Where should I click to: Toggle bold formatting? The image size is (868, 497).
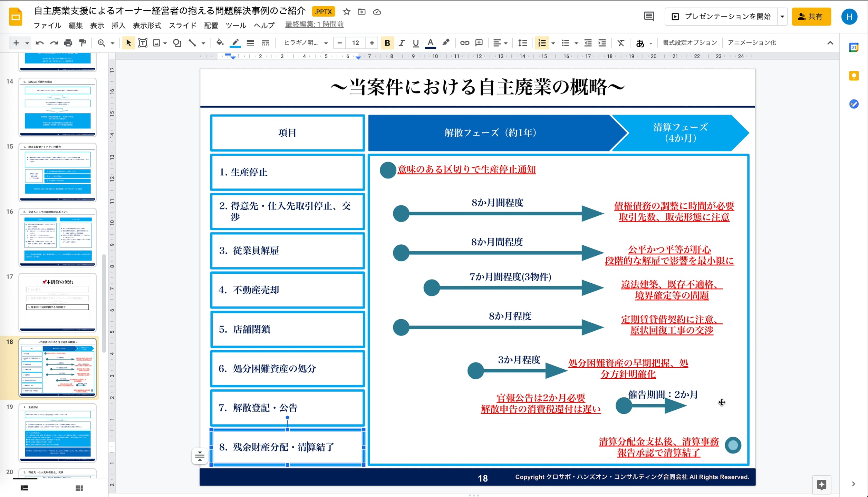[x=387, y=43]
